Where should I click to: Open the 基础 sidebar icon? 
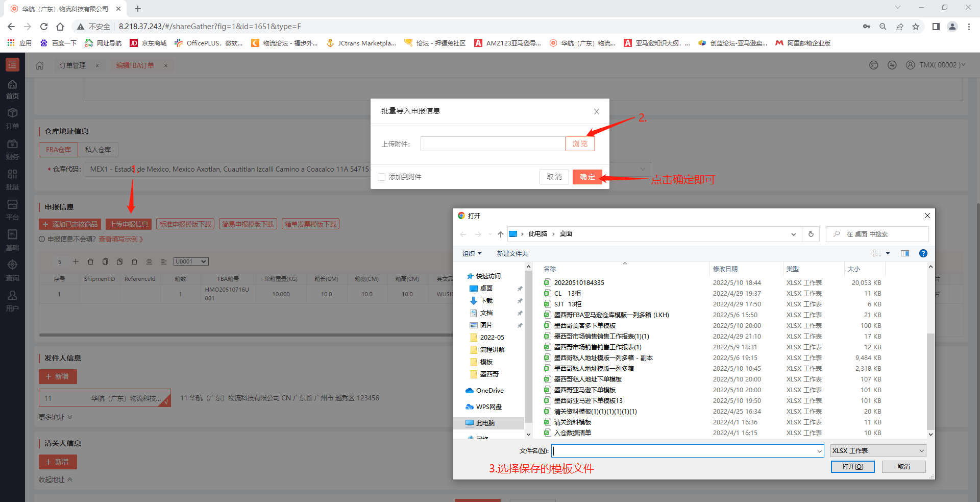click(12, 240)
